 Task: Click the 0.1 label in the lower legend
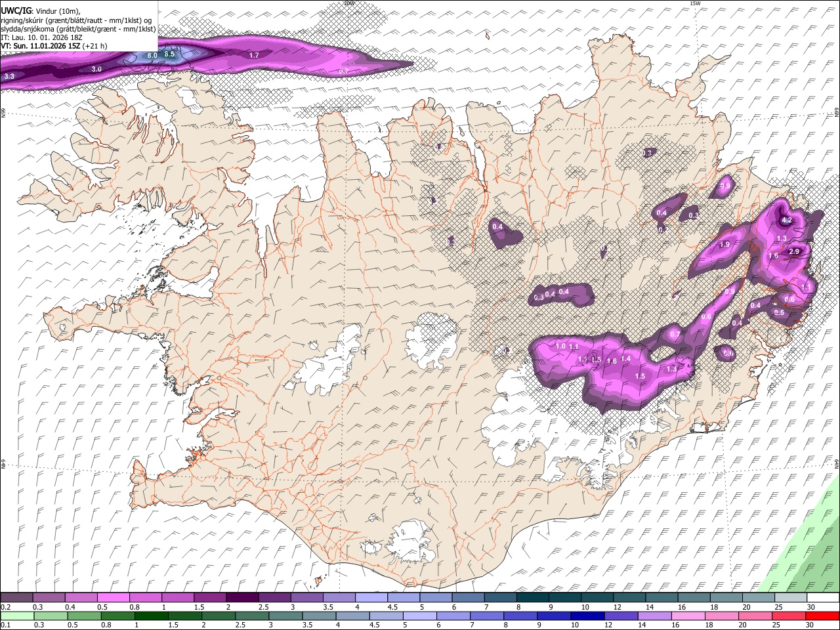pos(6,625)
